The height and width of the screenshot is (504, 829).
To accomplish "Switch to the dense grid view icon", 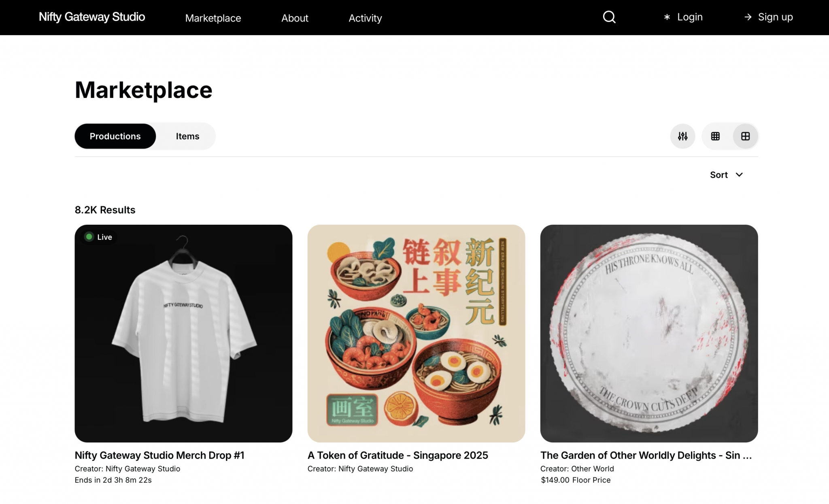I will click(715, 136).
